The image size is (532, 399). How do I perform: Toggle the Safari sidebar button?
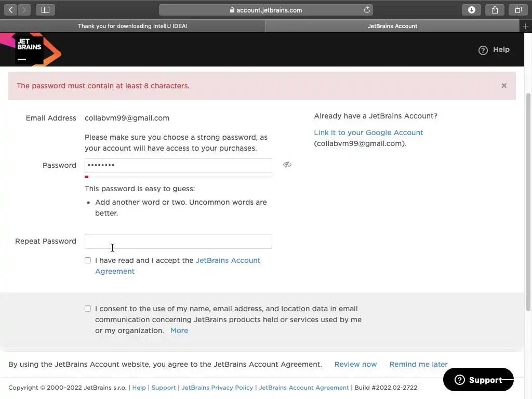click(46, 10)
